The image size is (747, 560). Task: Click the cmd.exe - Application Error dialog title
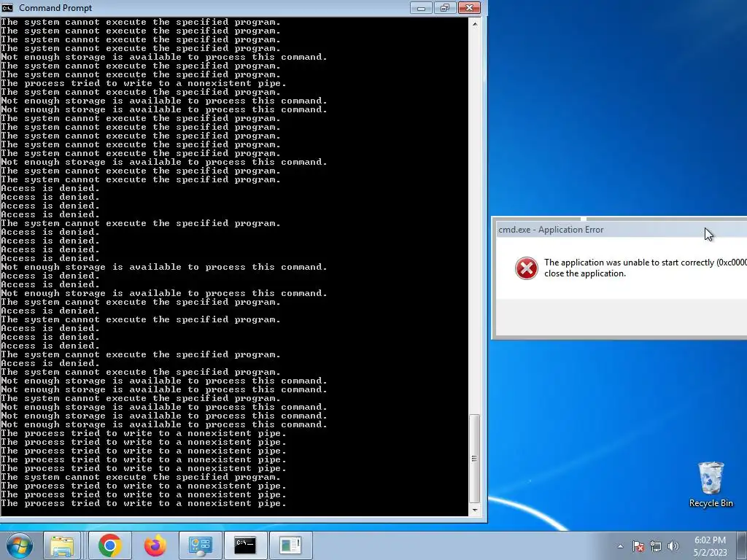(x=551, y=230)
